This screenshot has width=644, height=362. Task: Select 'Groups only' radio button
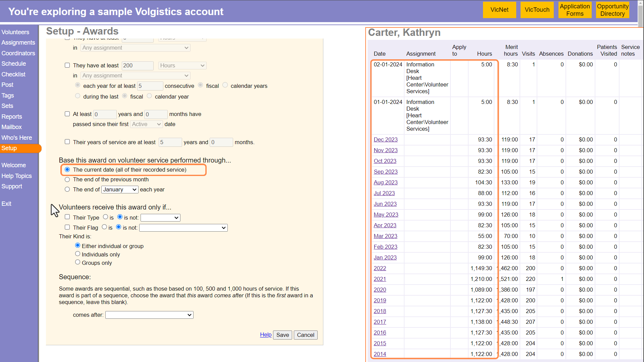point(78,262)
